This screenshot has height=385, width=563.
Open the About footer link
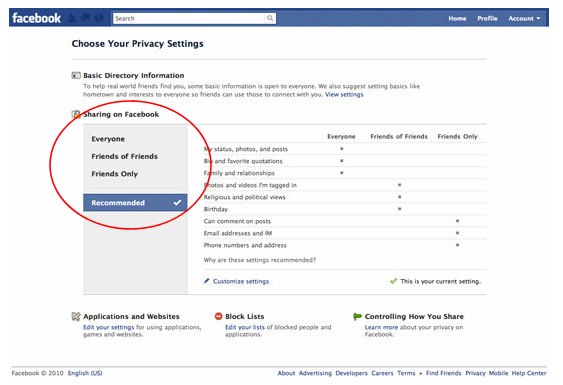coord(286,373)
